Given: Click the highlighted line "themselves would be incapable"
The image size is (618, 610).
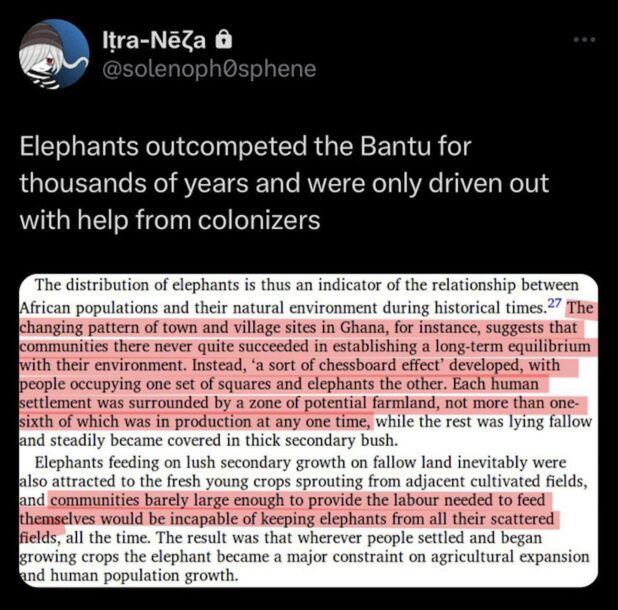Looking at the screenshot, I should [x=140, y=520].
